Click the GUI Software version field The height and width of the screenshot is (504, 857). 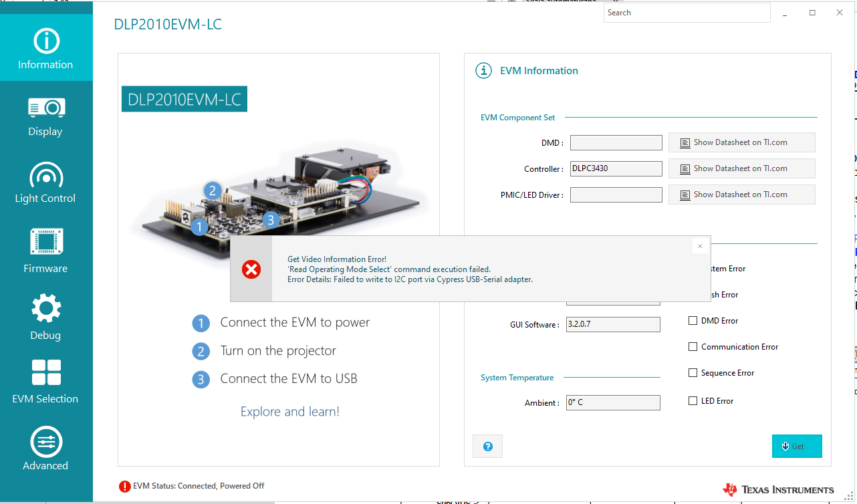pyautogui.click(x=613, y=324)
